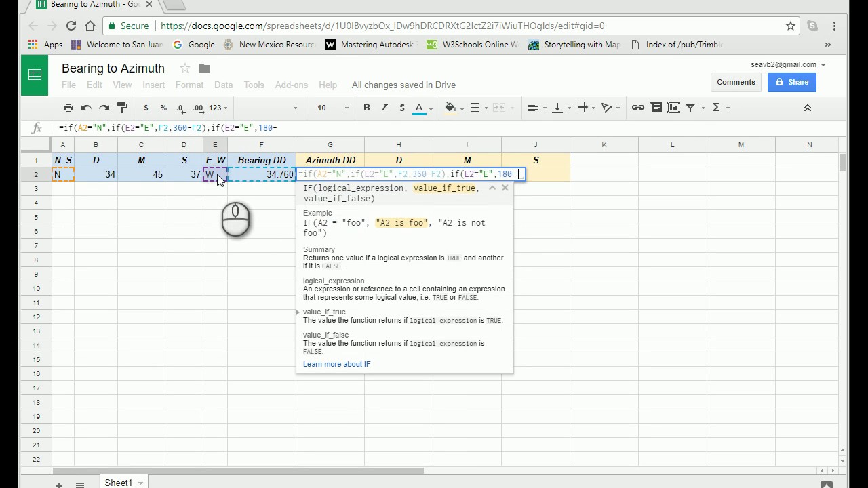Undo the last action
Image resolution: width=868 pixels, height=488 pixels.
click(86, 108)
